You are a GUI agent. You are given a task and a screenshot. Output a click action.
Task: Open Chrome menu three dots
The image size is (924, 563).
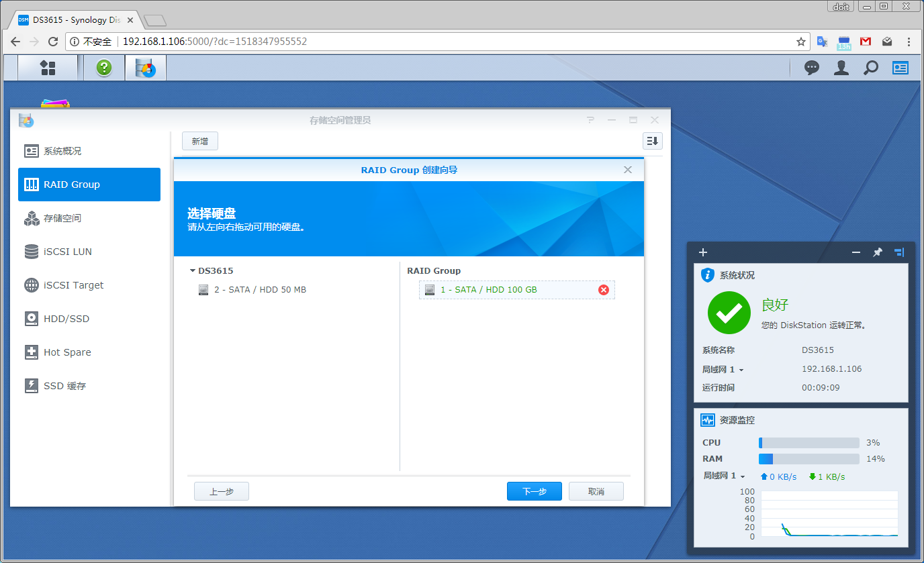point(909,42)
